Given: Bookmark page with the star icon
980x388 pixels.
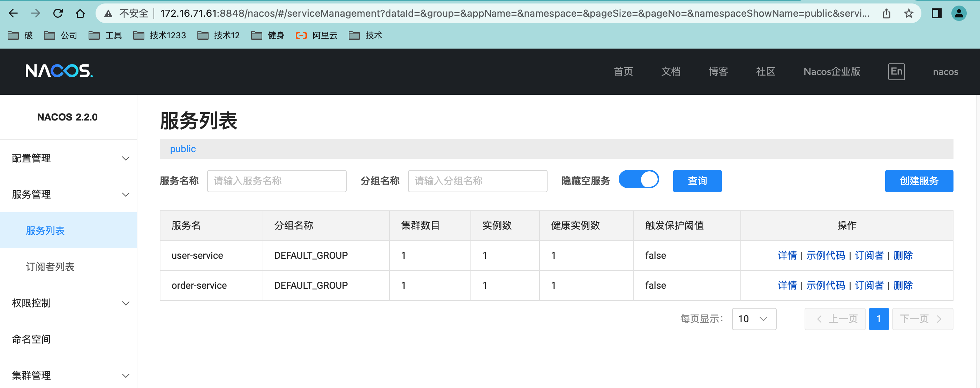Looking at the screenshot, I should [909, 14].
